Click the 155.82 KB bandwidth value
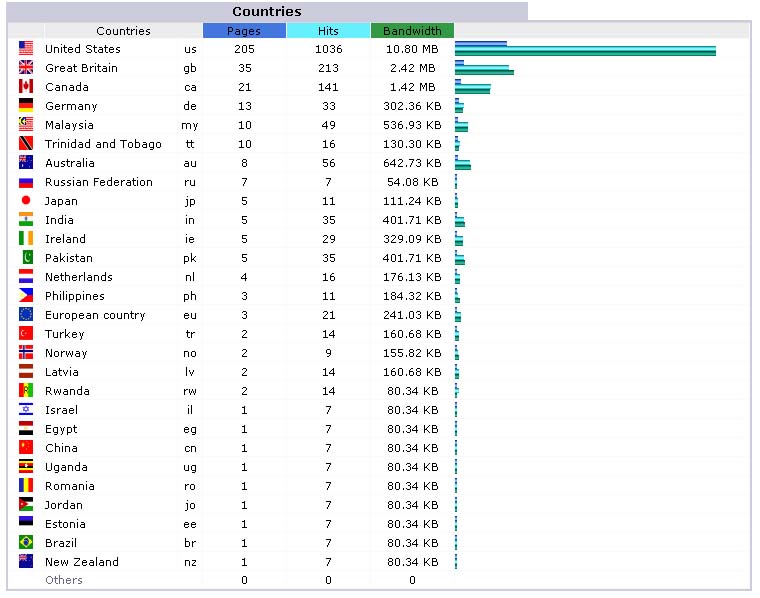This screenshot has width=760, height=598. 412,353
